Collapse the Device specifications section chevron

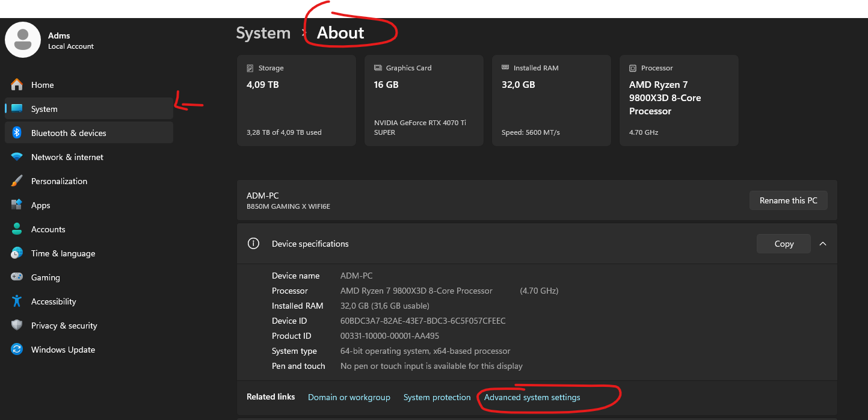pyautogui.click(x=823, y=244)
